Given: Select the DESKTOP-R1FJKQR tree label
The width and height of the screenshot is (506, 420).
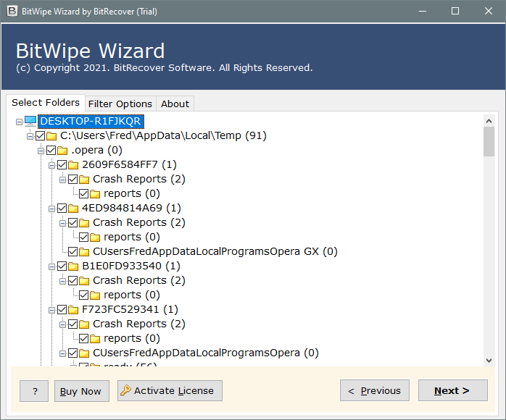Looking at the screenshot, I should pyautogui.click(x=91, y=121).
